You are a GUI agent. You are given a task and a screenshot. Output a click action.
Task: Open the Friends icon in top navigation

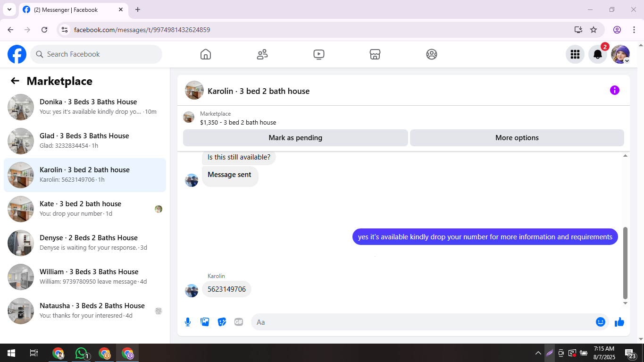pos(262,54)
